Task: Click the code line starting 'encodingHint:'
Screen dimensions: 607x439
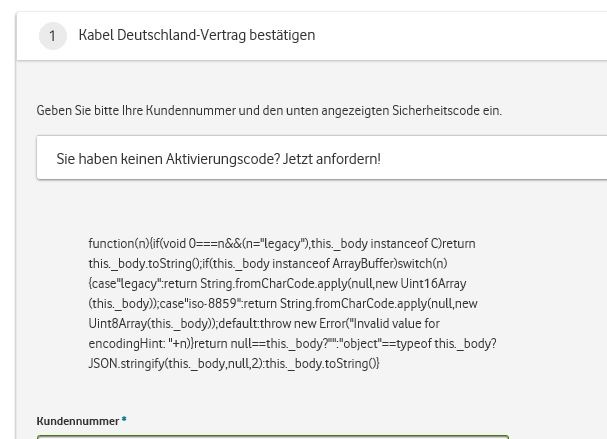Action: click(292, 343)
